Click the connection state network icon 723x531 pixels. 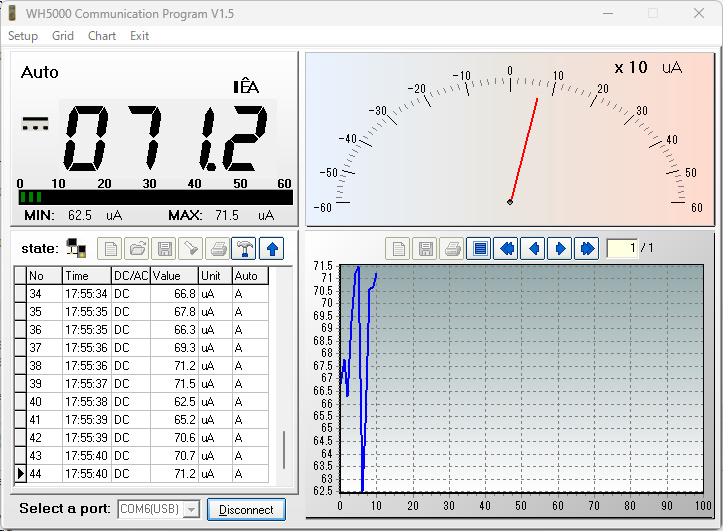(76, 248)
